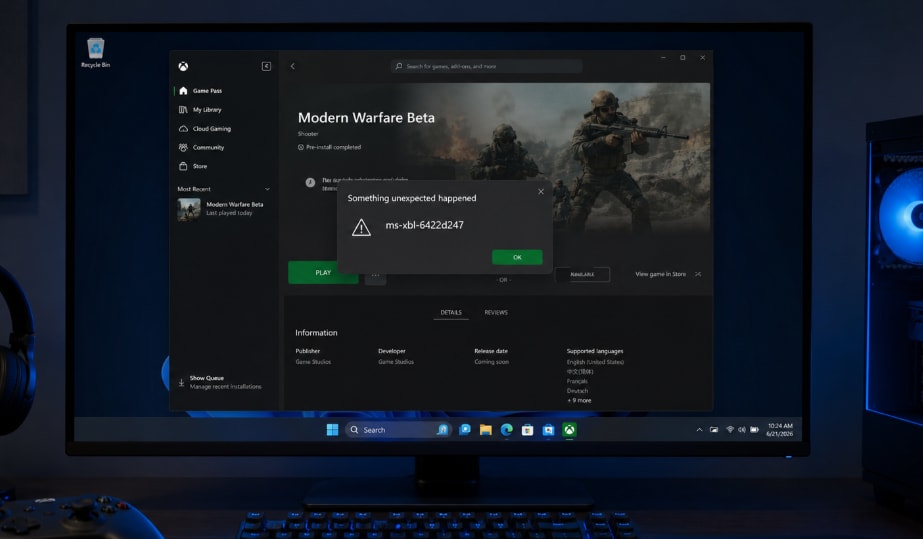The height and width of the screenshot is (539, 923).
Task: Click the Xbox app taskbar icon
Action: click(x=569, y=430)
